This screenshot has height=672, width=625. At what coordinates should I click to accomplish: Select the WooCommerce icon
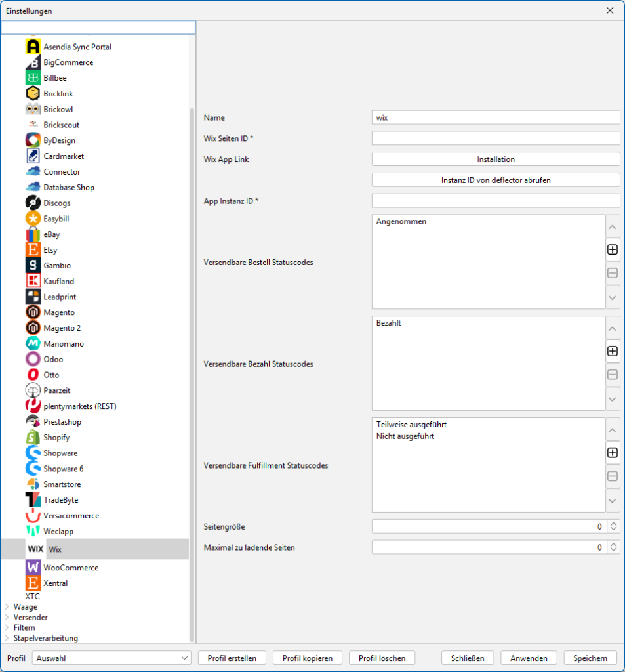[x=33, y=568]
